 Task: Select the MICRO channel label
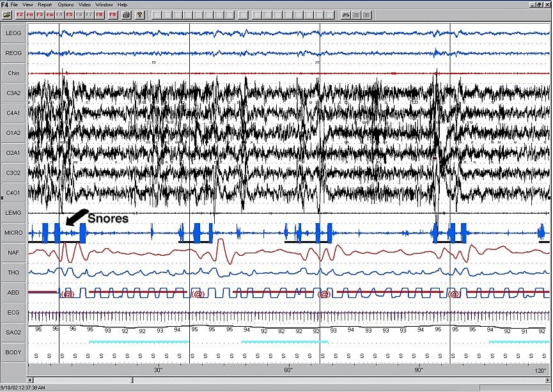pyautogui.click(x=13, y=233)
